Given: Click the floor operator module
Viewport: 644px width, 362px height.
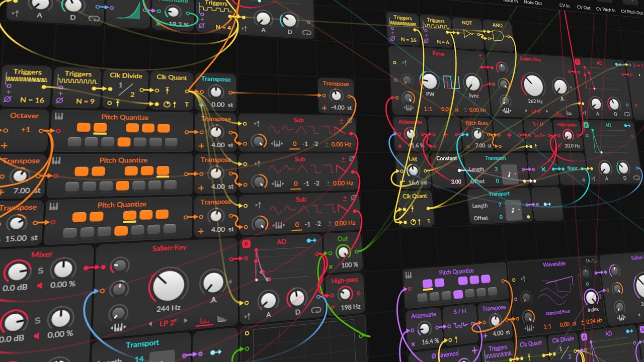Looking at the screenshot, I should coord(572,168).
